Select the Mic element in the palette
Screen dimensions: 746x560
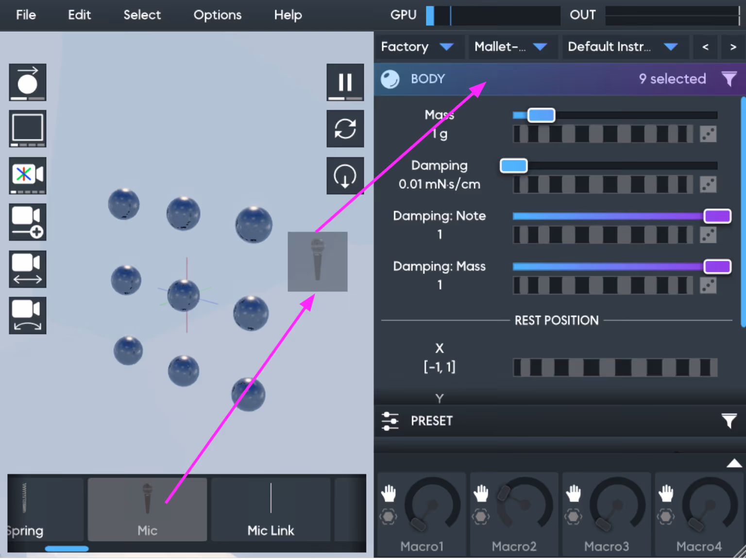coord(147,509)
